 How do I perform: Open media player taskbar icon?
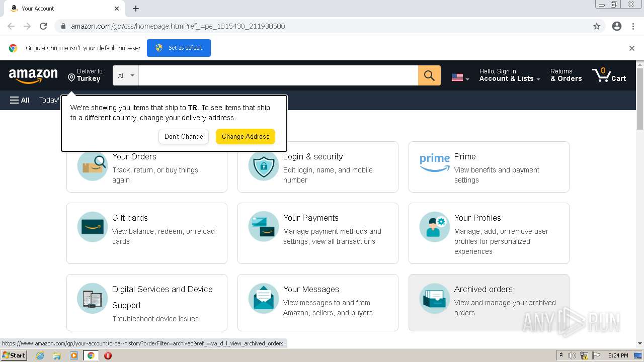pyautogui.click(x=74, y=355)
